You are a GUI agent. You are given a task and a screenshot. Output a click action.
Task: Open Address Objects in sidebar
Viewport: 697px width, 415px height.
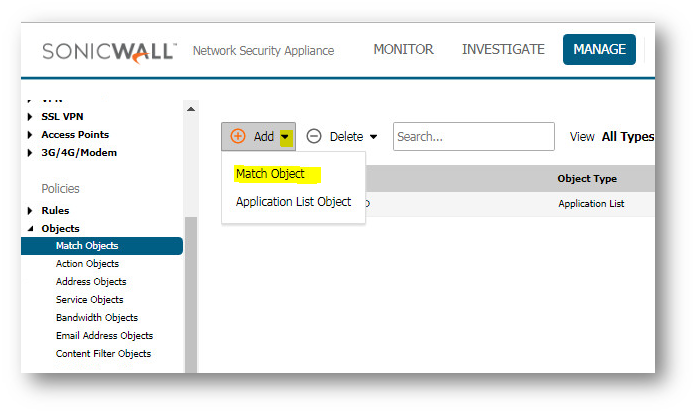tap(91, 282)
